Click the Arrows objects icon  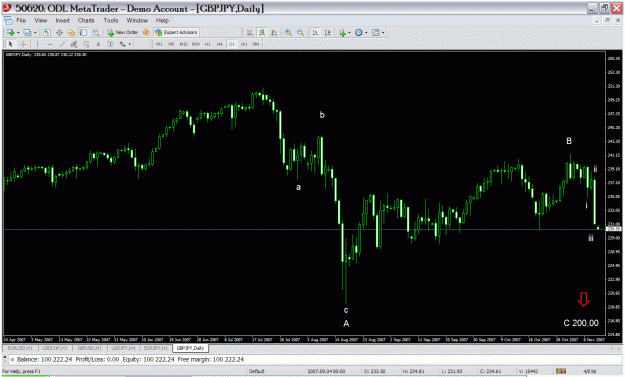pos(122,44)
